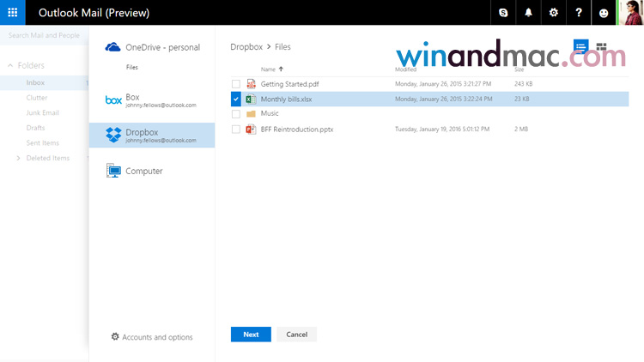The image size is (644, 362).
Task: Click the Skype icon in header
Action: click(503, 13)
